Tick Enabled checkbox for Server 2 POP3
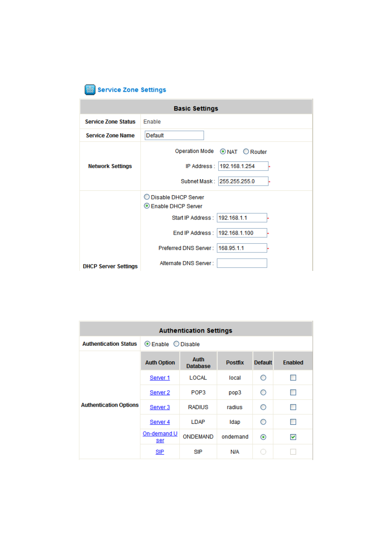 click(x=293, y=393)
